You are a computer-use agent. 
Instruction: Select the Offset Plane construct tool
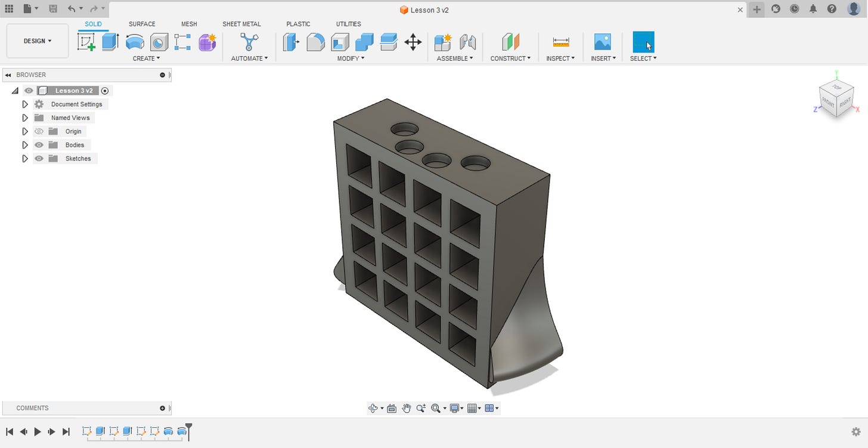[x=510, y=42]
